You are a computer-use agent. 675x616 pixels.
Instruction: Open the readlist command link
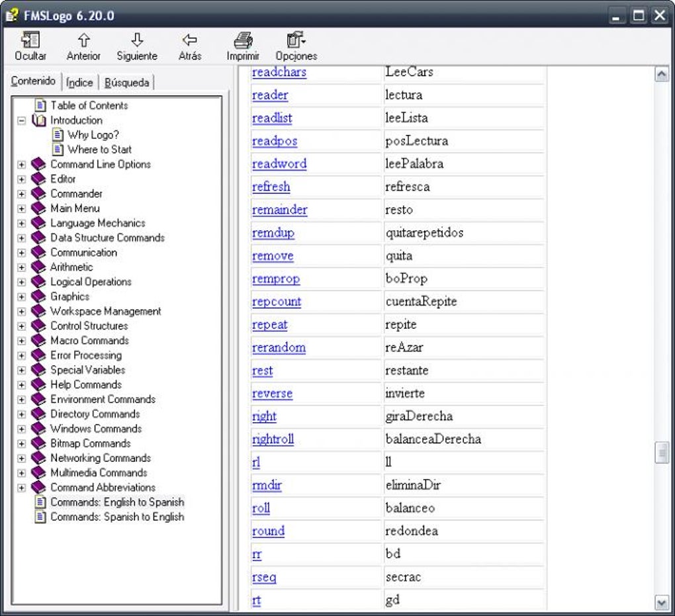tap(272, 118)
